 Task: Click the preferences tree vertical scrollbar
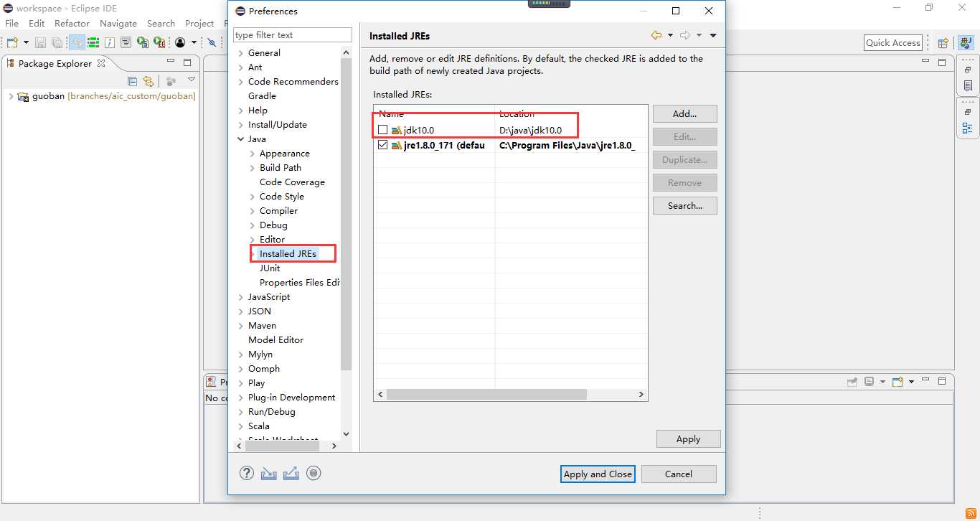tap(346, 215)
